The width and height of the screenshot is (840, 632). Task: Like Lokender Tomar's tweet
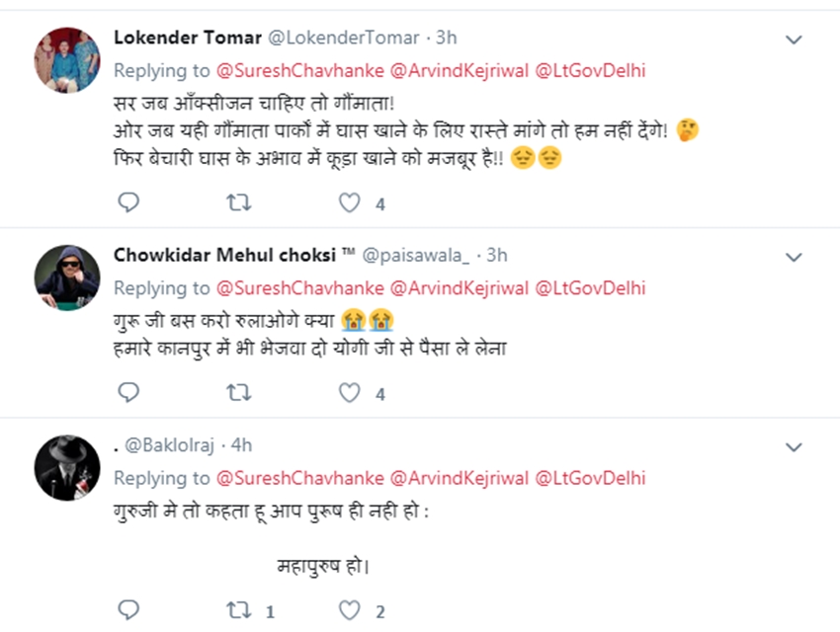[x=349, y=203]
